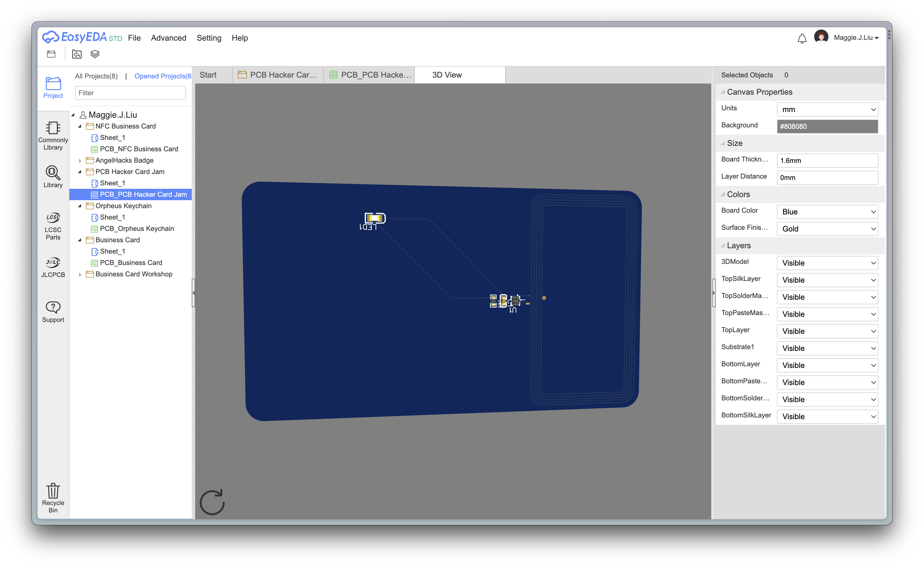Click the notification bell icon
The height and width of the screenshot is (567, 924).
tap(802, 38)
